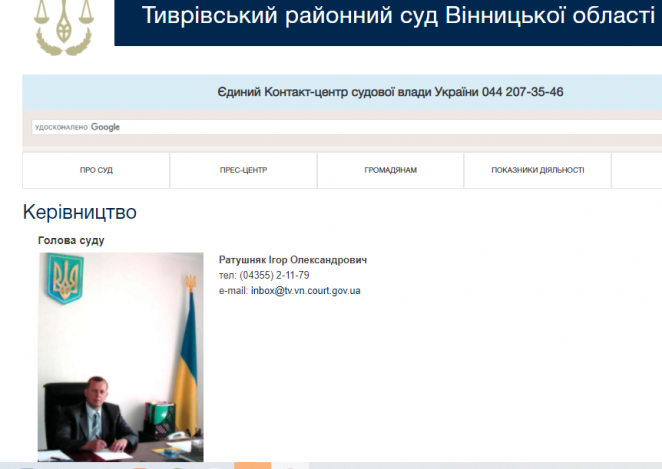The height and width of the screenshot is (469, 662).
Task: Click the Голова суду label
Action: (x=71, y=241)
